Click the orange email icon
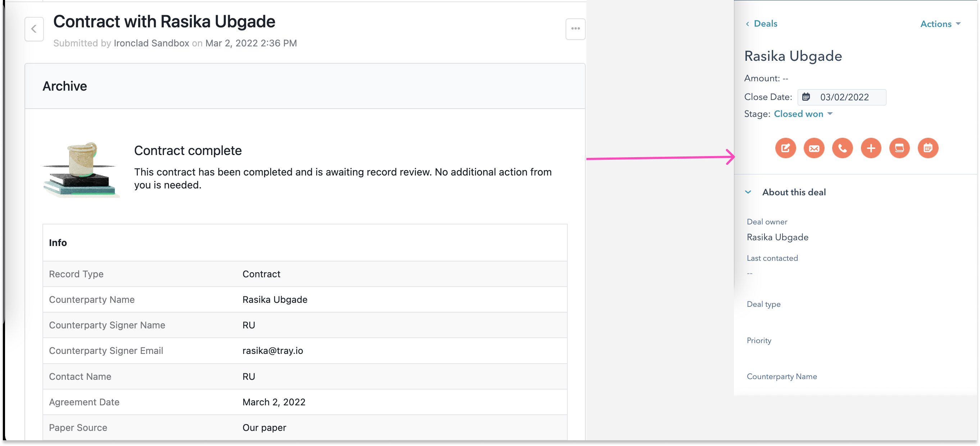This screenshot has height=446, width=980. point(814,148)
